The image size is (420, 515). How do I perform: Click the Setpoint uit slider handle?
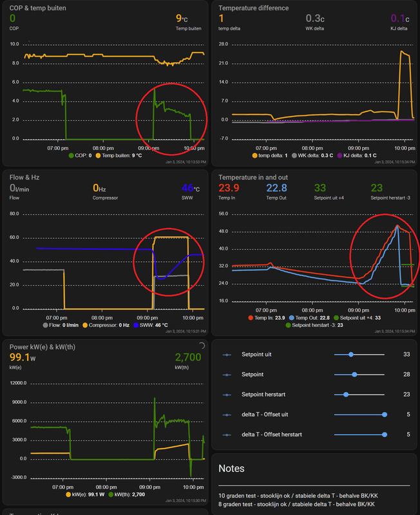click(351, 355)
